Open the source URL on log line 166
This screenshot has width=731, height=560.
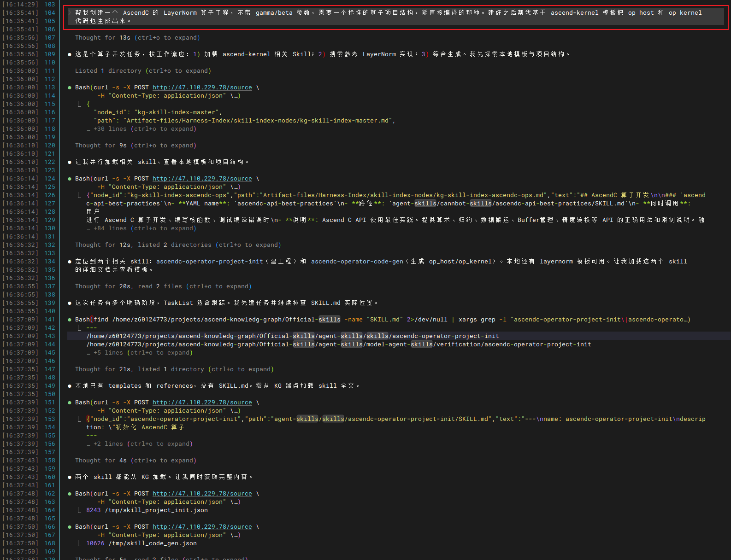pyautogui.click(x=202, y=527)
